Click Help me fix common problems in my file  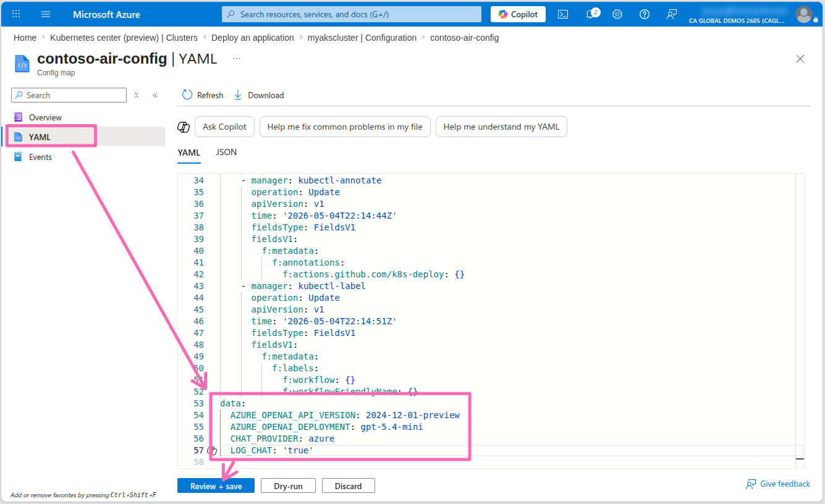345,127
